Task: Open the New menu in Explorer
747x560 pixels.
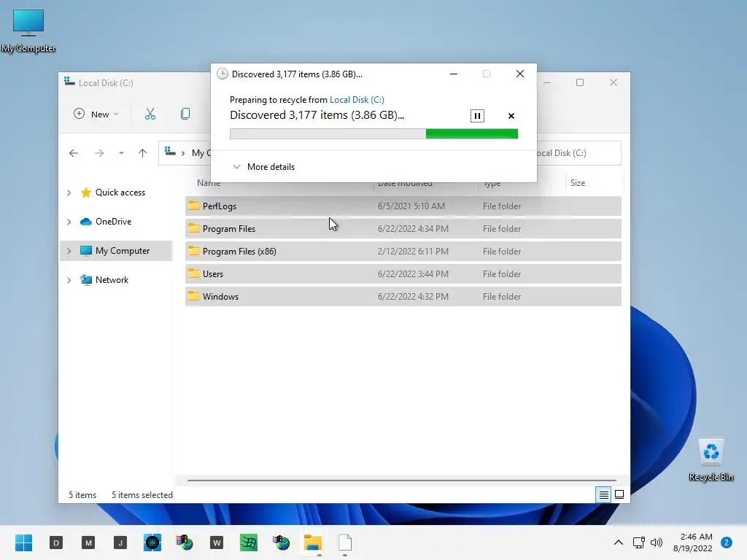Action: click(x=96, y=114)
